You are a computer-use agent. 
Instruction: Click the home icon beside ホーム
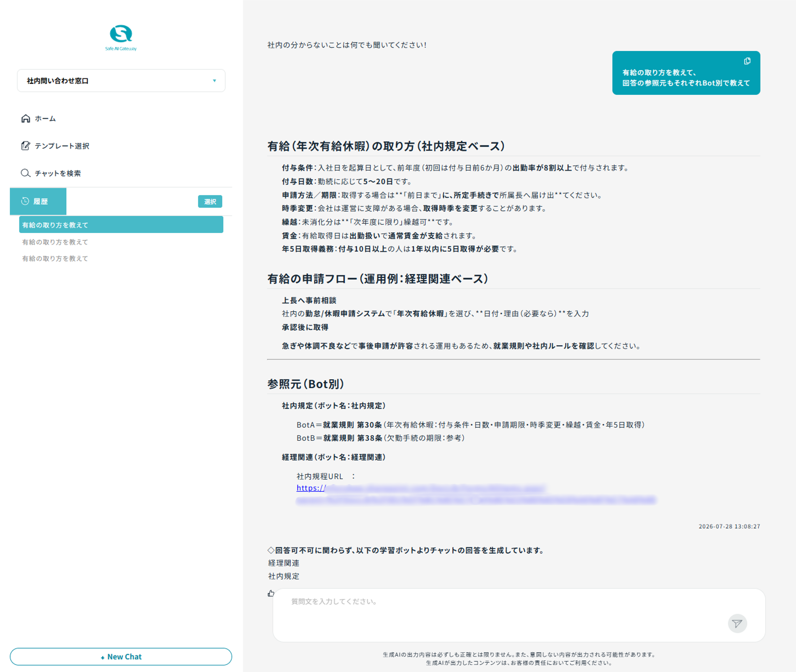26,118
